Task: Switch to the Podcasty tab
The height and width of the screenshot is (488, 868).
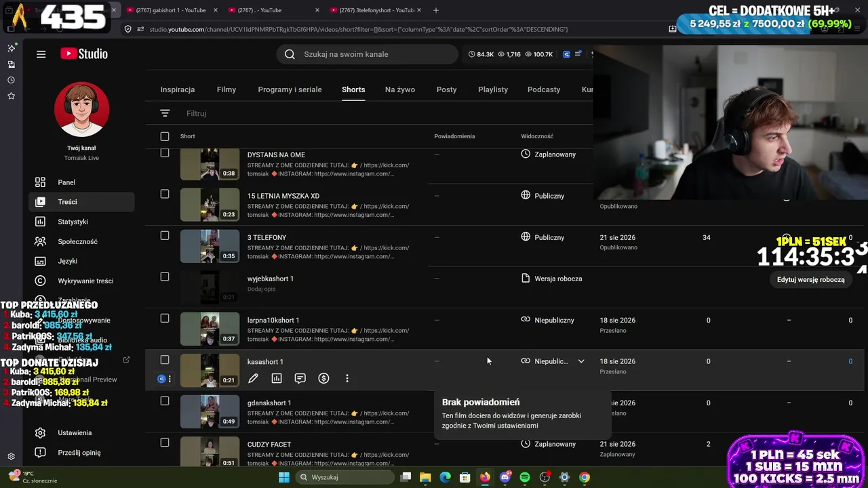Action: [x=544, y=89]
